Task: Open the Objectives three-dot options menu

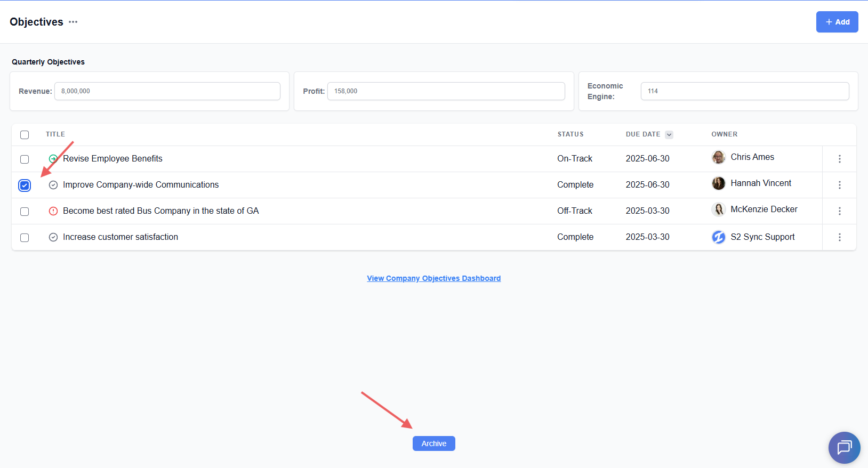Action: (x=73, y=22)
